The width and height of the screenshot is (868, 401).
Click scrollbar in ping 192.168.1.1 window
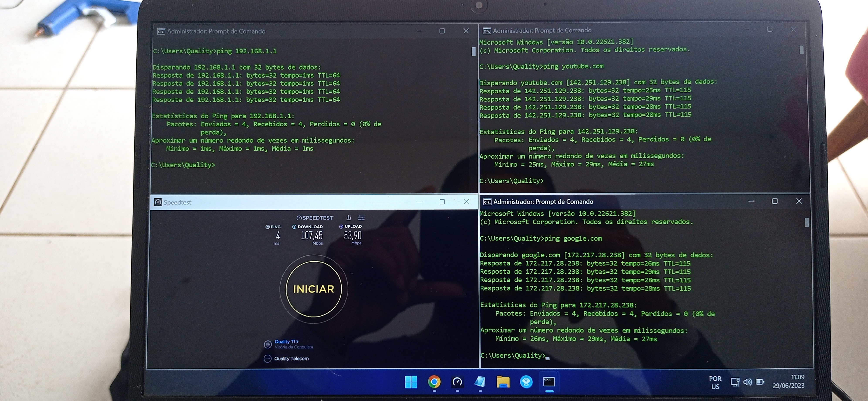(473, 52)
